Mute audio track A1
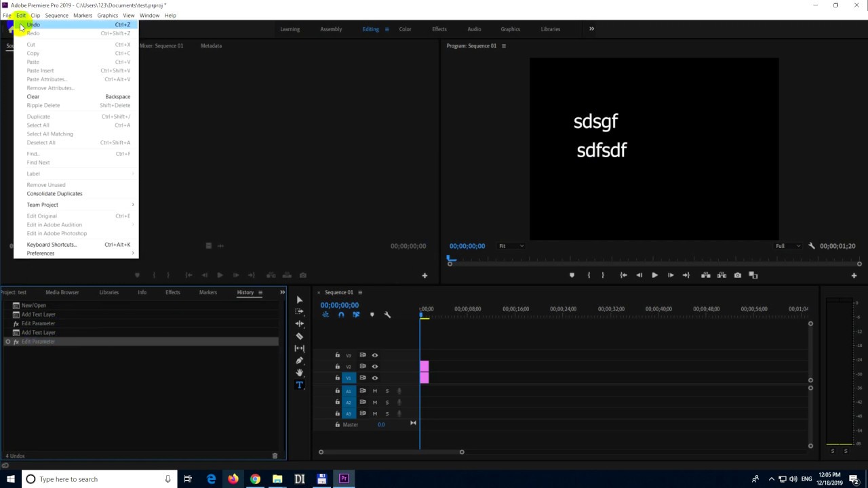 tap(374, 391)
